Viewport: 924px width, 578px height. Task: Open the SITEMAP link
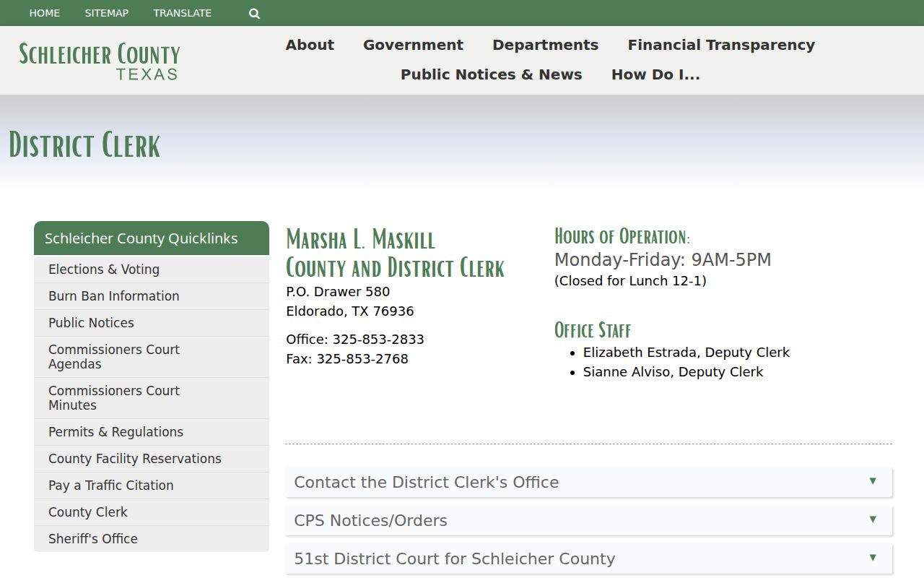(107, 13)
